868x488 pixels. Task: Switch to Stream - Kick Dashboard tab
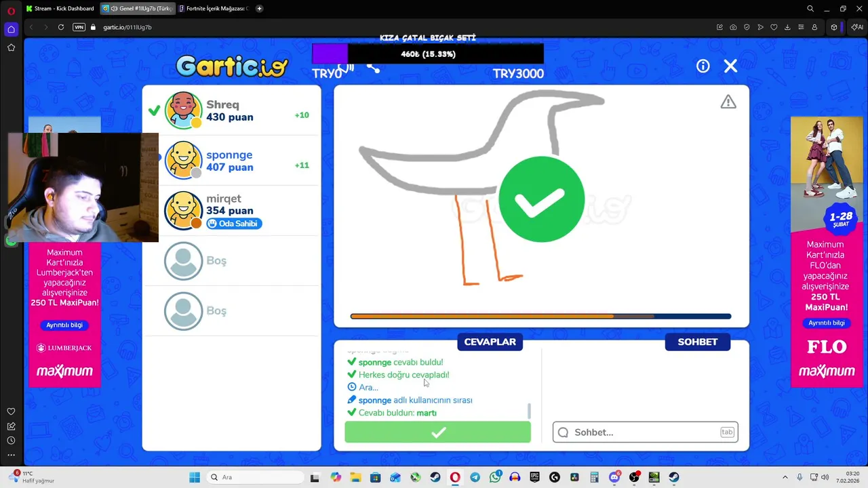coord(61,8)
